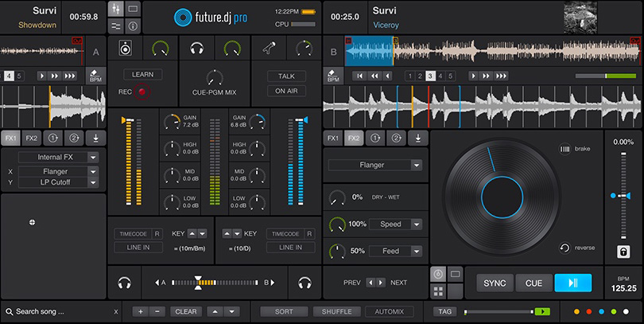
Task: Toggle the ON AIR button
Action: click(286, 91)
